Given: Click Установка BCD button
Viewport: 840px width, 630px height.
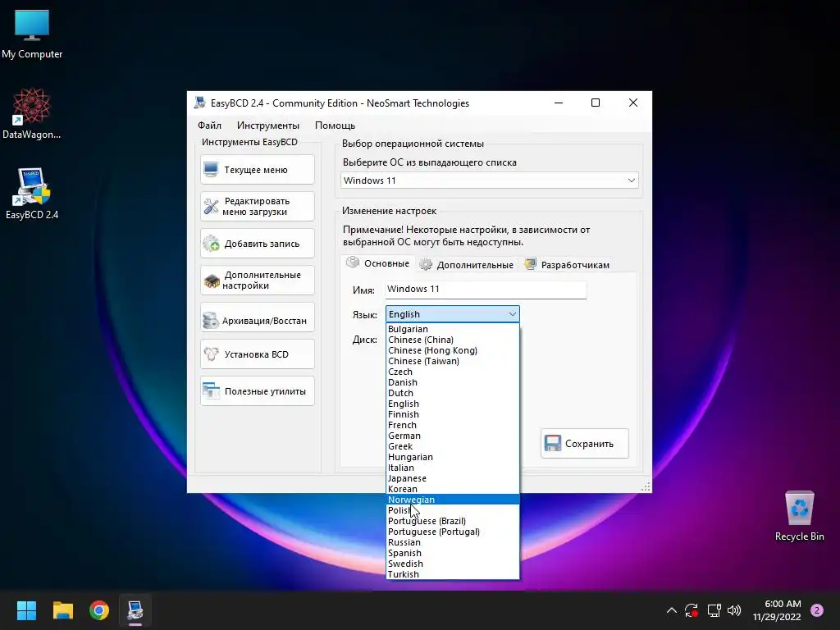Looking at the screenshot, I should [x=258, y=354].
